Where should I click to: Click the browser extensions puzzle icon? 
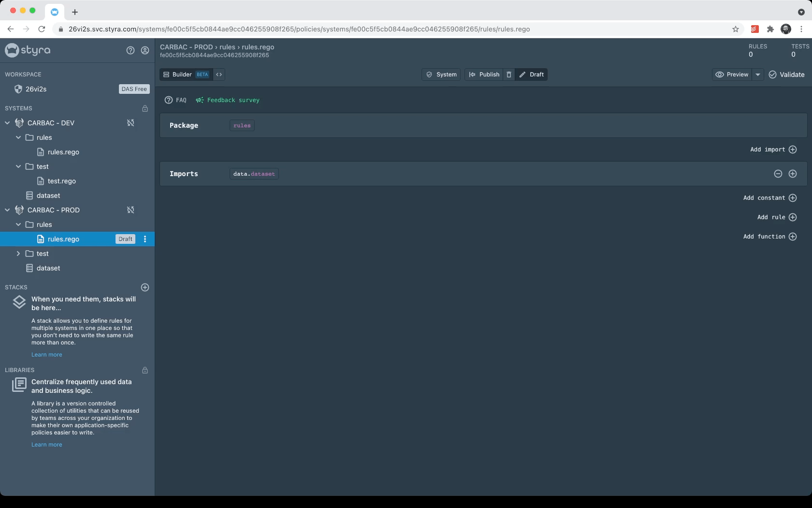tap(770, 29)
